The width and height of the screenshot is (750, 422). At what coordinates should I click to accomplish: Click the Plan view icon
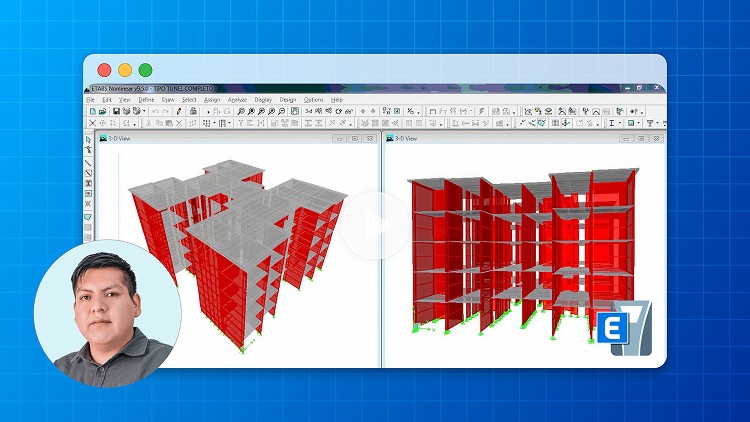click(319, 111)
